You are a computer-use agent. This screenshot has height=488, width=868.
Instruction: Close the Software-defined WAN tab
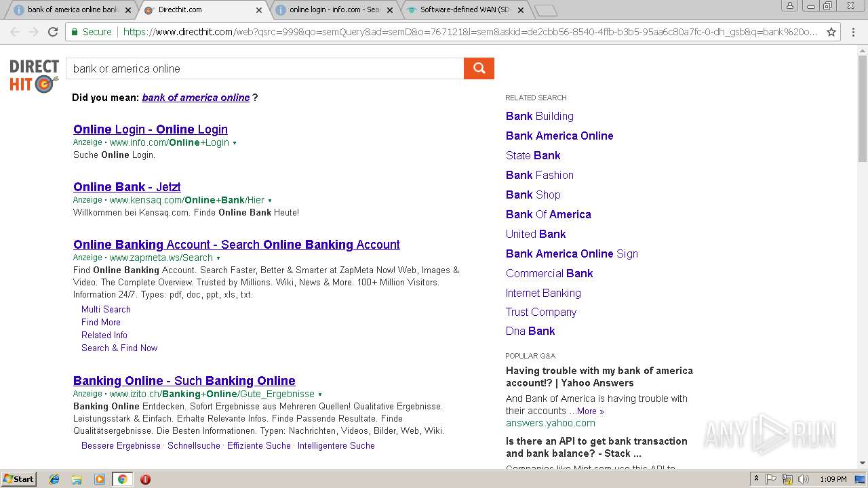521,10
